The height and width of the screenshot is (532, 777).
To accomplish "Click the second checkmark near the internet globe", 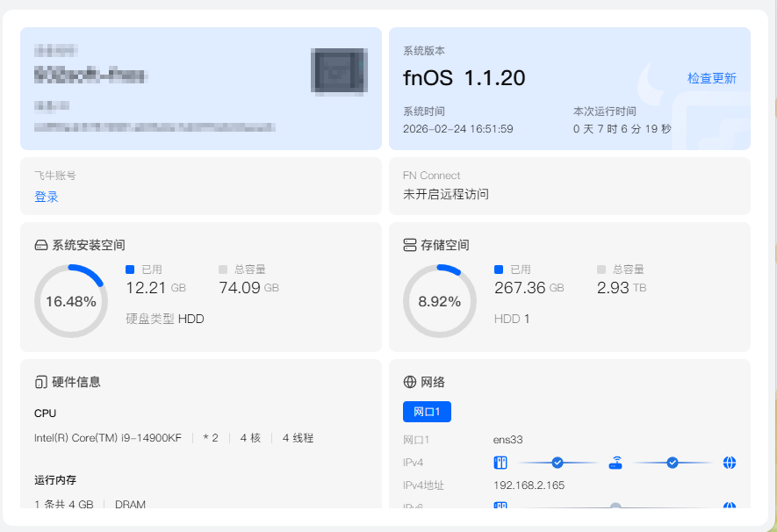I will tap(673, 463).
